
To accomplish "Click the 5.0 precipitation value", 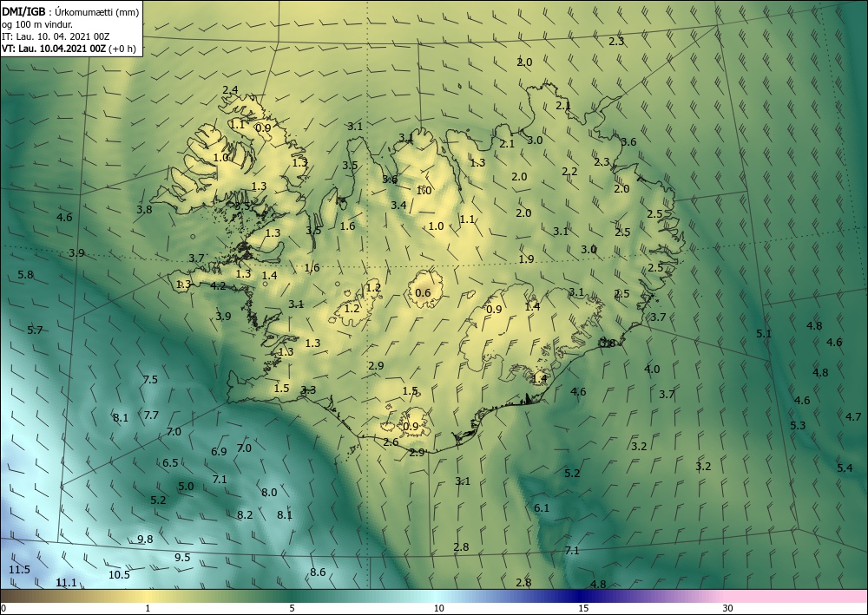I will (186, 486).
